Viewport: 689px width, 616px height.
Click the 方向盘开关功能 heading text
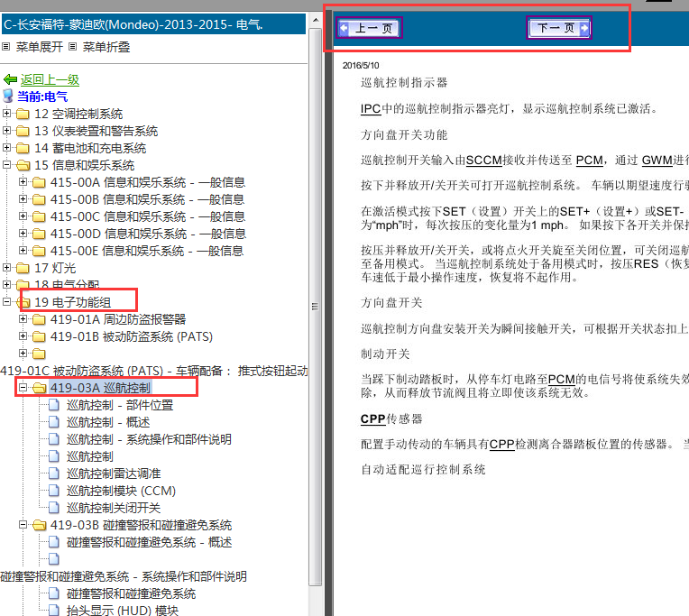[x=403, y=134]
